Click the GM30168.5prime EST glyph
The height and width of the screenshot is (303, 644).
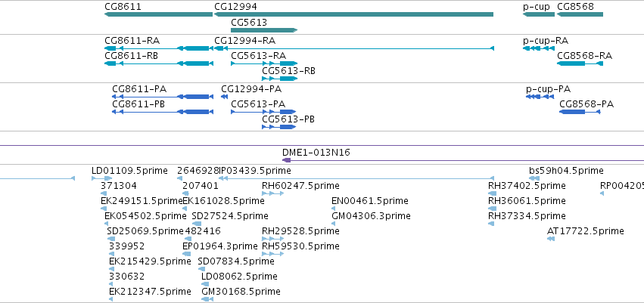click(207, 299)
